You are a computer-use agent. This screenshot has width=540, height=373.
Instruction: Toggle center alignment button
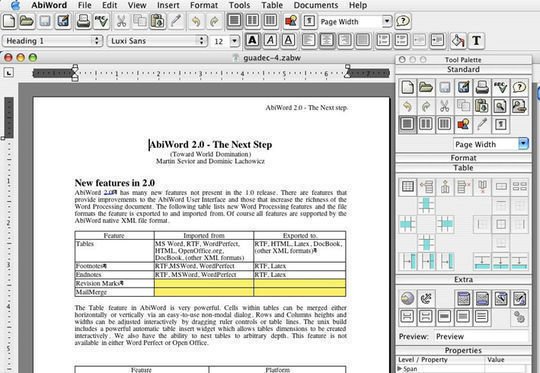pyautogui.click(x=326, y=41)
